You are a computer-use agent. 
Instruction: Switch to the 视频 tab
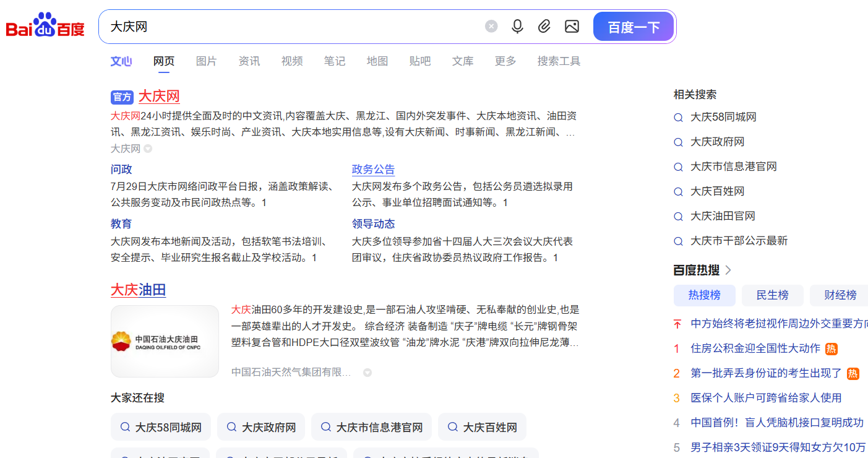pyautogui.click(x=292, y=61)
